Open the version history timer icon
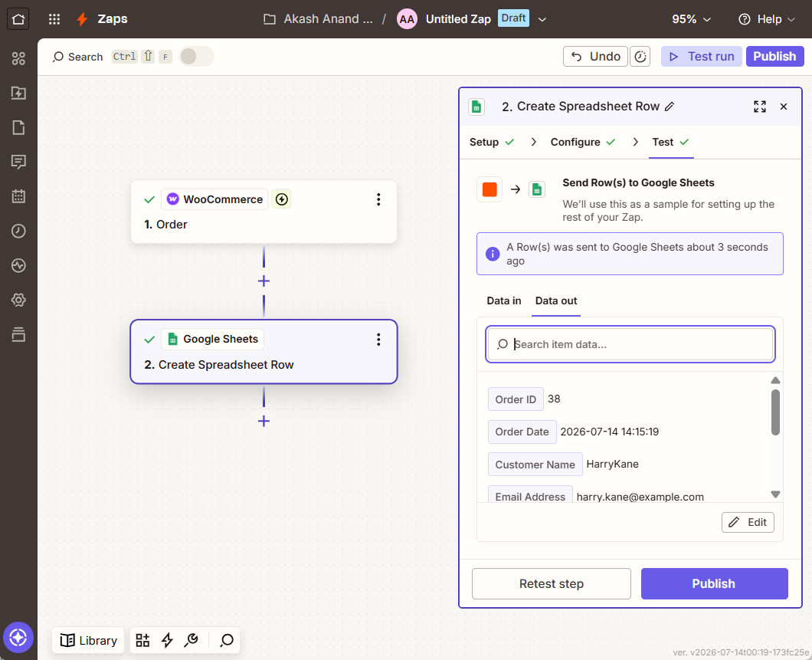 [x=640, y=57]
